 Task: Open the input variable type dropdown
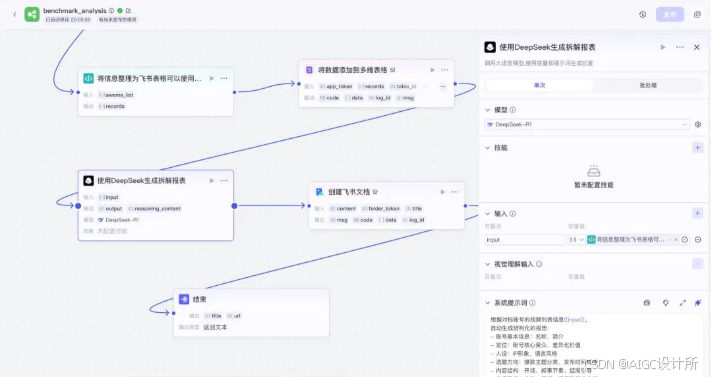pyautogui.click(x=576, y=240)
